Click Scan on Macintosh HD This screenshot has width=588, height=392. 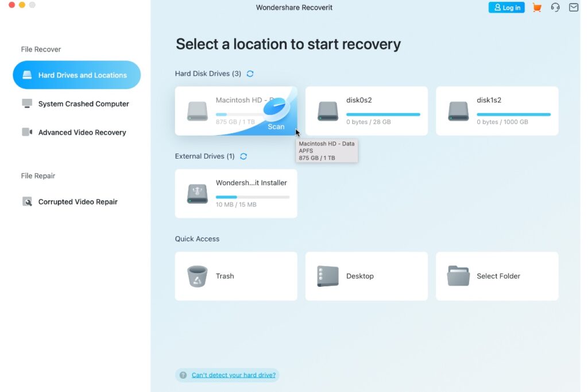pos(276,126)
